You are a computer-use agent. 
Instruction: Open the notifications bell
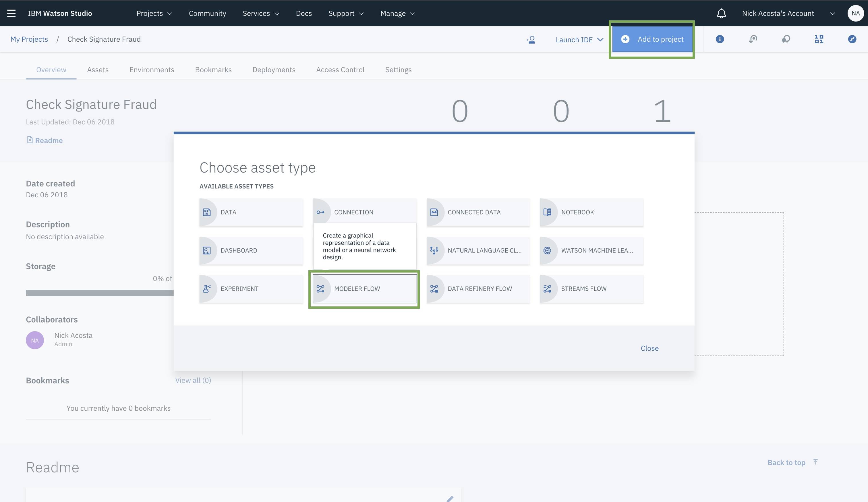click(x=721, y=13)
